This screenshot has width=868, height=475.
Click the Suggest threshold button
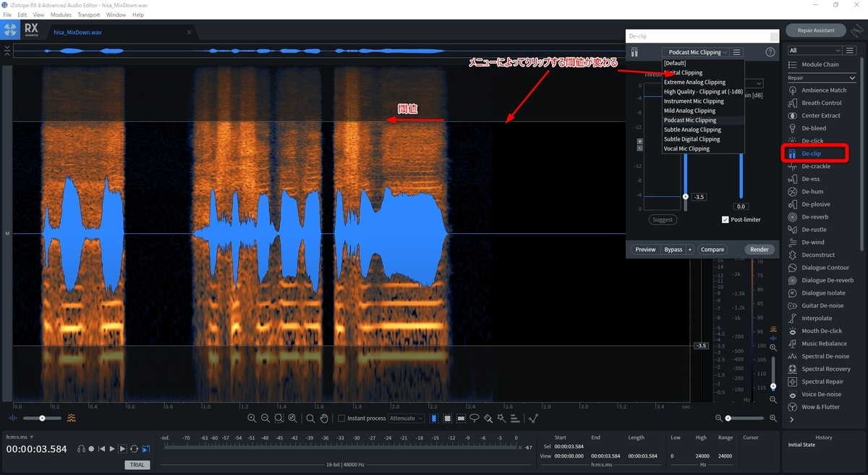pos(662,219)
